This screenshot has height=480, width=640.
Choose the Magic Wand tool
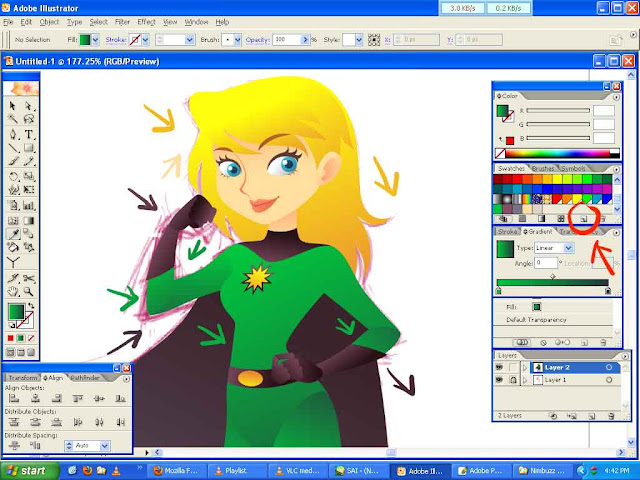[x=13, y=119]
